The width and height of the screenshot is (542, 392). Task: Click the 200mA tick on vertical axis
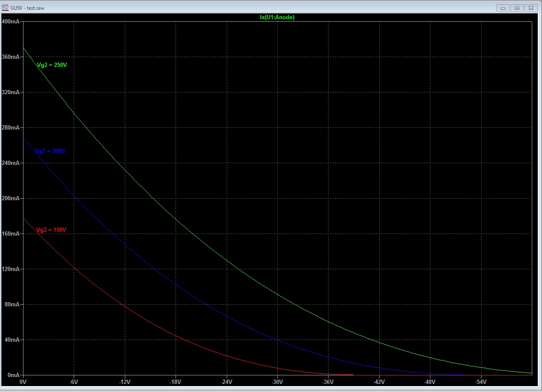[10, 199]
